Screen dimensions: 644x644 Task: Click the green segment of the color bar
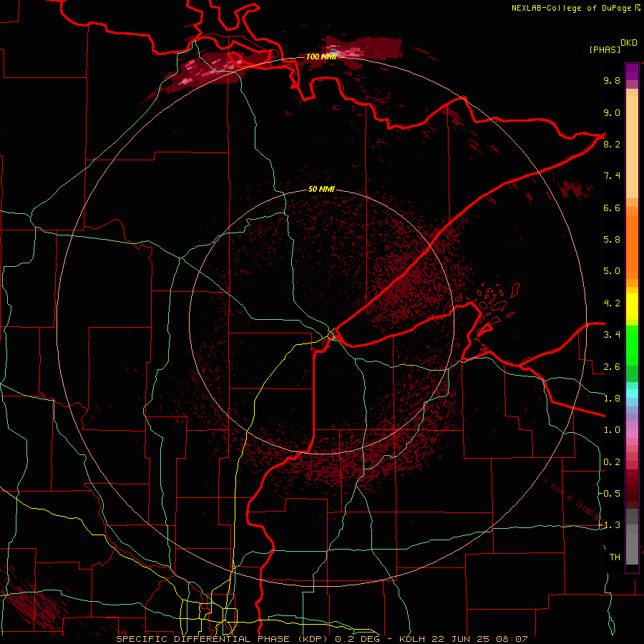coord(632,345)
